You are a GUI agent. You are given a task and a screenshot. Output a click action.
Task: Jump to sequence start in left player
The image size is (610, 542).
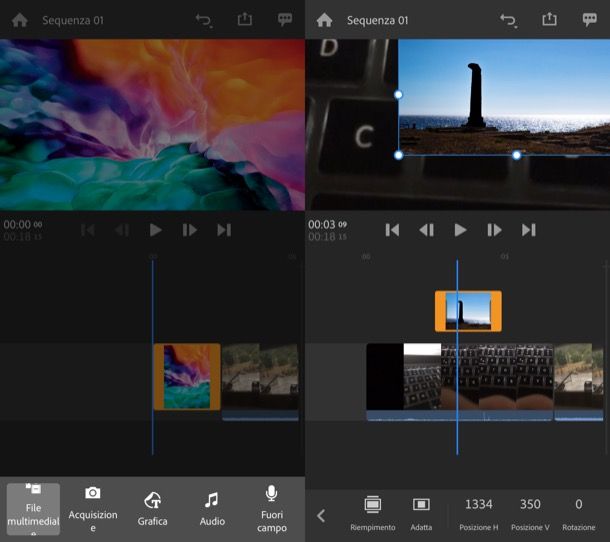88,230
